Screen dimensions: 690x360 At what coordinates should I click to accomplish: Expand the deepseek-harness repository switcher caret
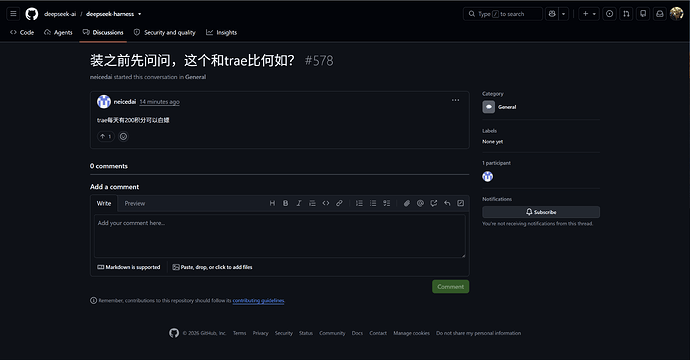coord(139,14)
